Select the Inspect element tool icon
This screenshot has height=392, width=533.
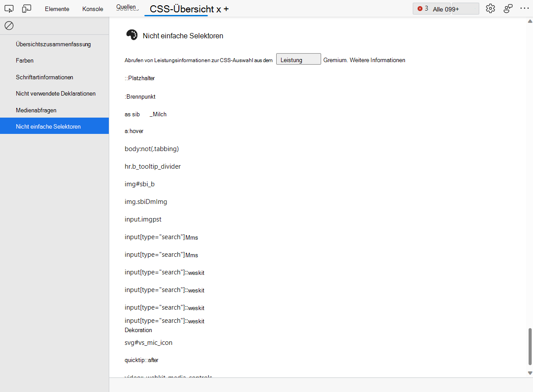pyautogui.click(x=9, y=8)
